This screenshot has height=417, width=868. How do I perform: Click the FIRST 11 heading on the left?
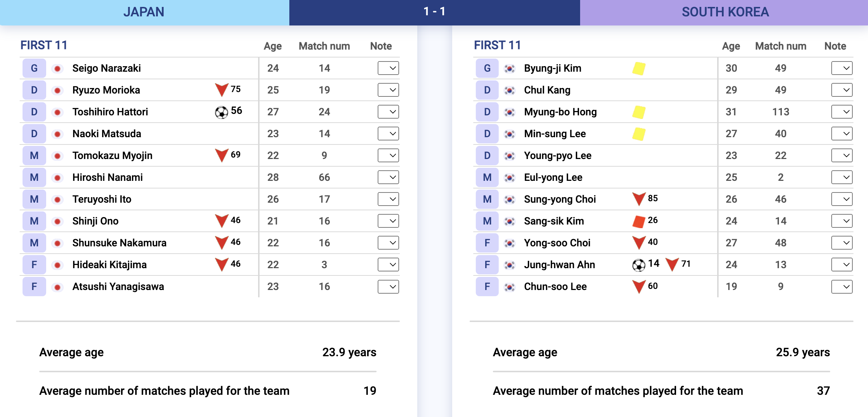[44, 45]
